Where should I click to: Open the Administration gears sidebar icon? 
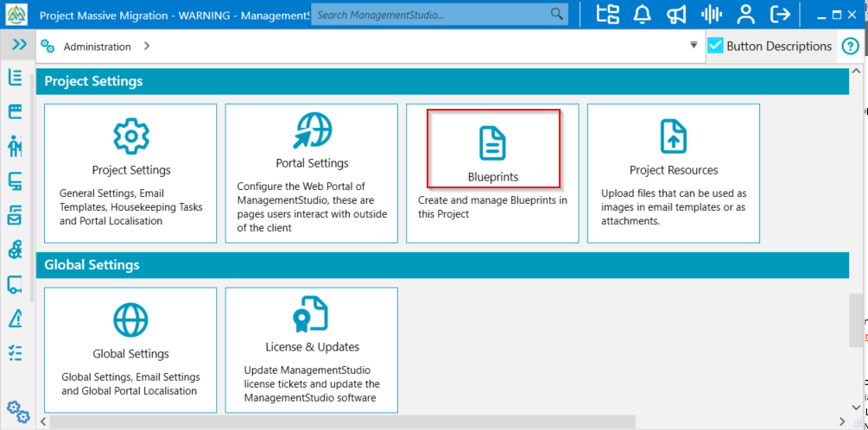coord(18,411)
